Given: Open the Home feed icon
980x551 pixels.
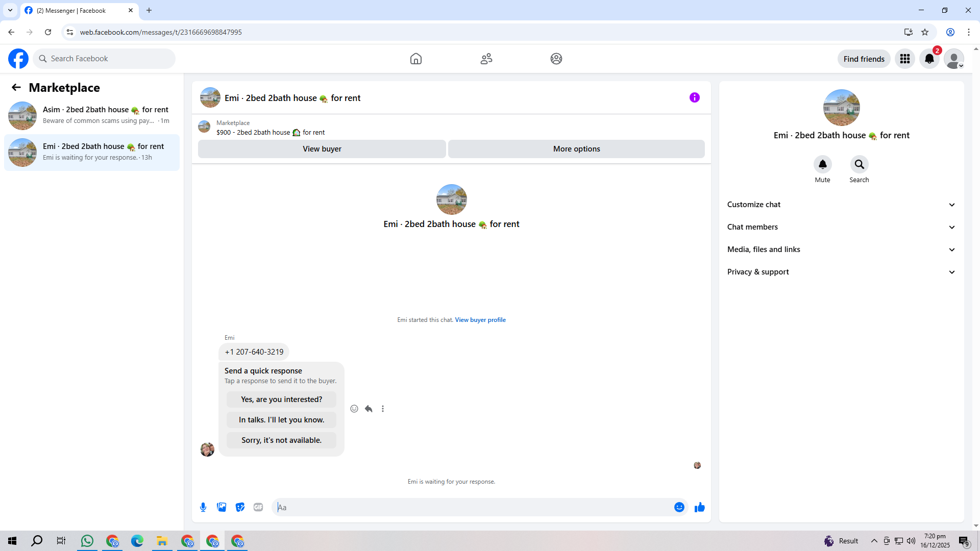Looking at the screenshot, I should (x=416, y=59).
